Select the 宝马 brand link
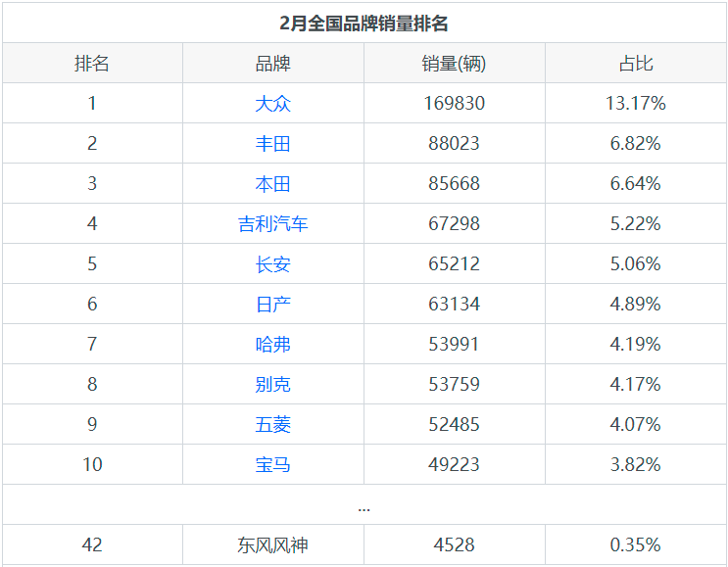The image size is (728, 567). pos(272,465)
